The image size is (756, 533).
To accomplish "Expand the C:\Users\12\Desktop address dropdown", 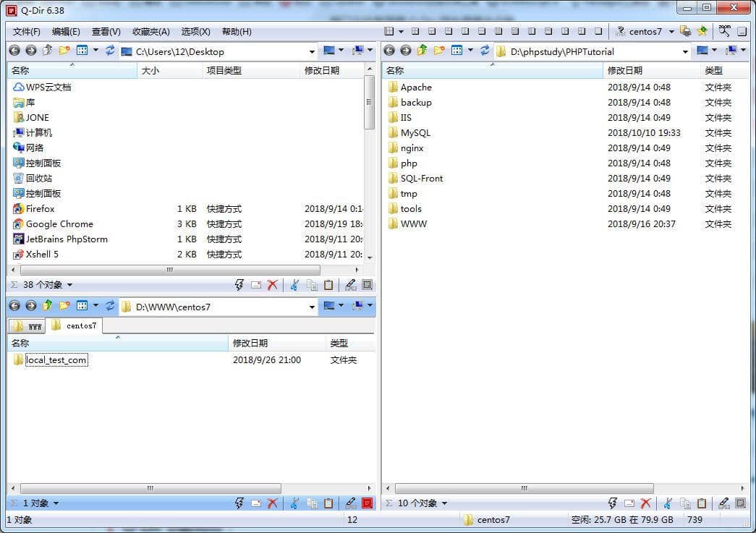I will 313,51.
